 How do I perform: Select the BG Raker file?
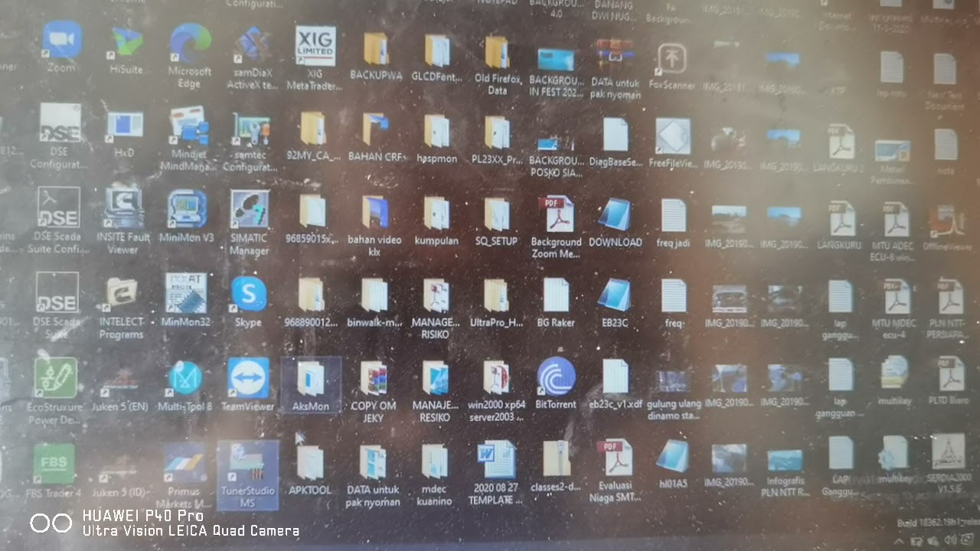point(556,303)
